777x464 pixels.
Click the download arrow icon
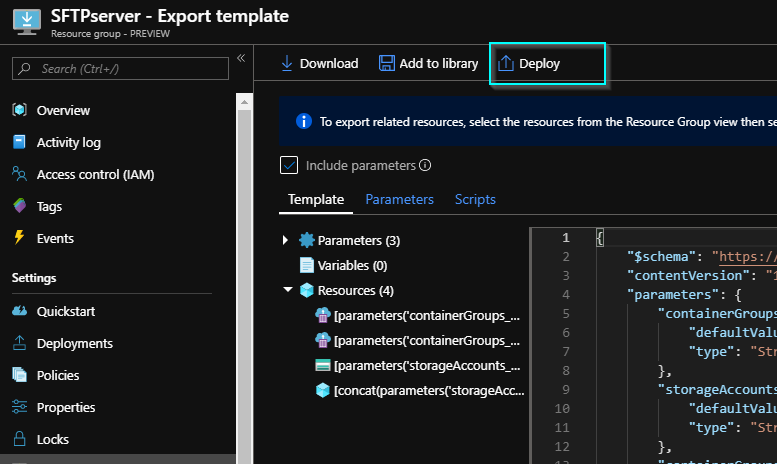(286, 63)
